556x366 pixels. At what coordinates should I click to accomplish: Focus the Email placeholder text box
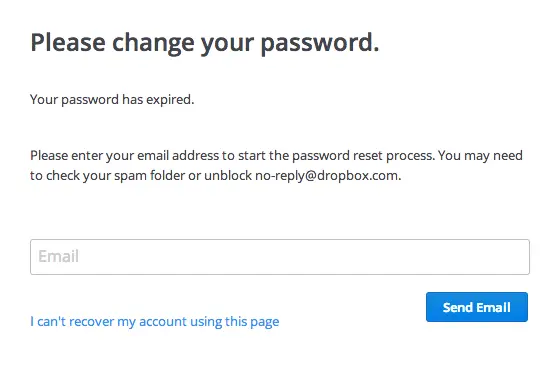280,257
